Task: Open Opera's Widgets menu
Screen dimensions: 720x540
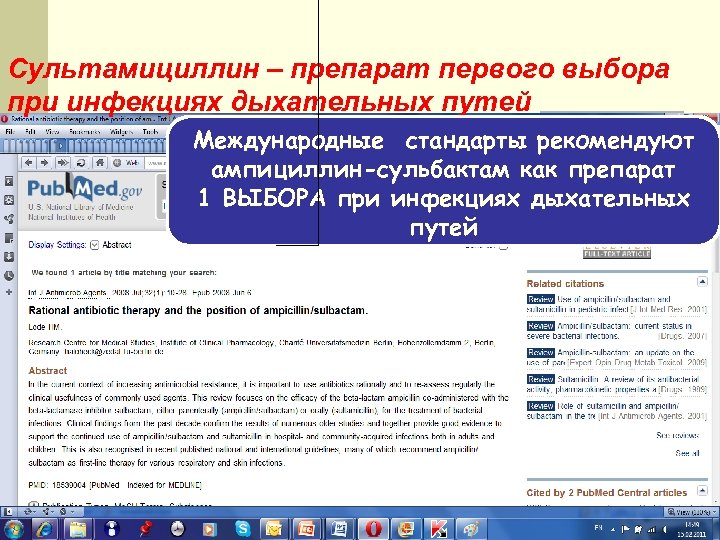Action: click(121, 131)
